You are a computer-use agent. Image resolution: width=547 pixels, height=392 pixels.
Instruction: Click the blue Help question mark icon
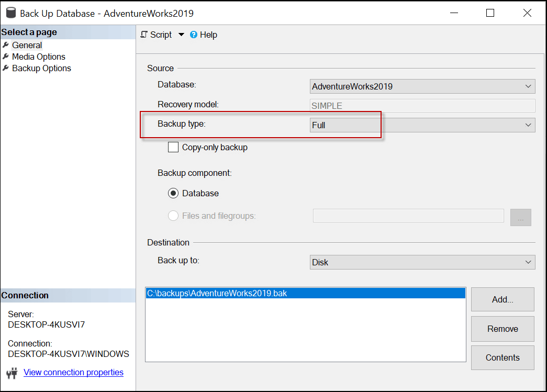coord(194,35)
